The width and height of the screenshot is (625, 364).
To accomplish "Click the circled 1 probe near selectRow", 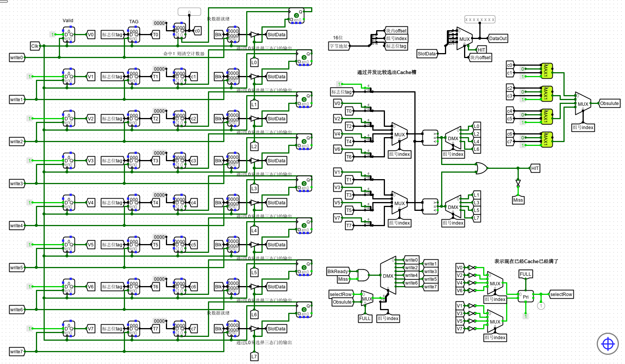I will pyautogui.click(x=541, y=306).
